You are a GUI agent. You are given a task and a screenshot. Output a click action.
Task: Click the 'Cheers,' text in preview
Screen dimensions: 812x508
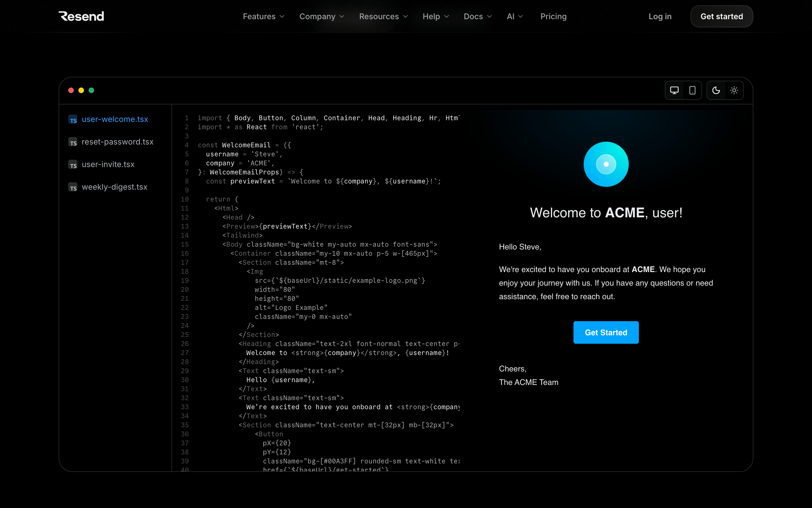click(x=513, y=369)
